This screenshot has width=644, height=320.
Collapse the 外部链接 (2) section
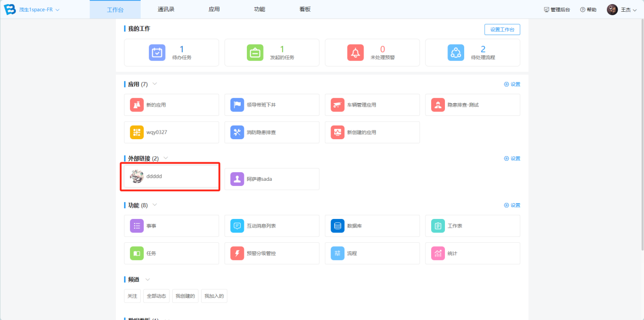pyautogui.click(x=166, y=158)
